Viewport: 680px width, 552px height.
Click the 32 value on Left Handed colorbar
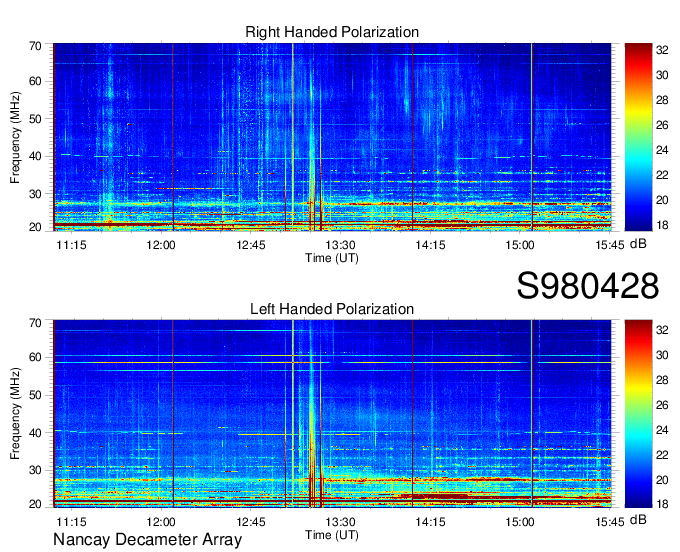coord(662,330)
